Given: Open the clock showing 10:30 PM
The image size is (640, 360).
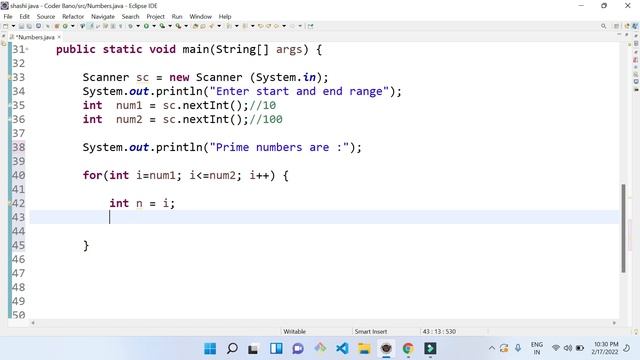Looking at the screenshot, I should pyautogui.click(x=606, y=348).
